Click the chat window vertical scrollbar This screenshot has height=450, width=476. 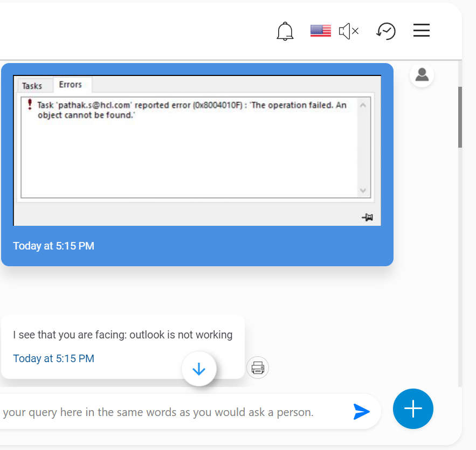460,117
